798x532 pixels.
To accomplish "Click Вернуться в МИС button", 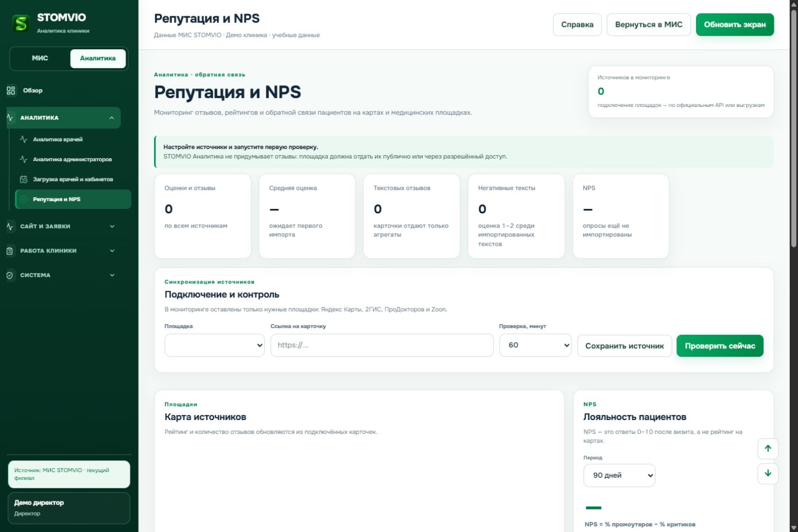I will coord(648,25).
